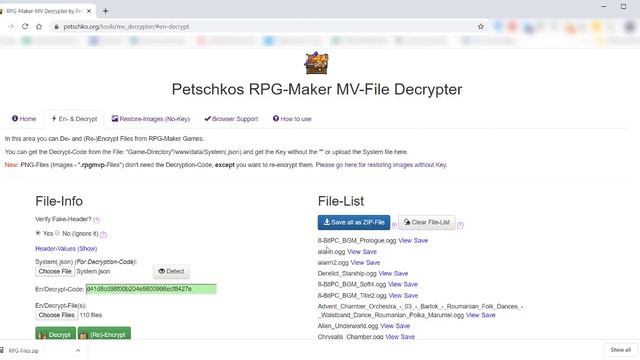Click the help icon beside Verify Fake-Header
The image size is (640, 360).
(x=96, y=220)
